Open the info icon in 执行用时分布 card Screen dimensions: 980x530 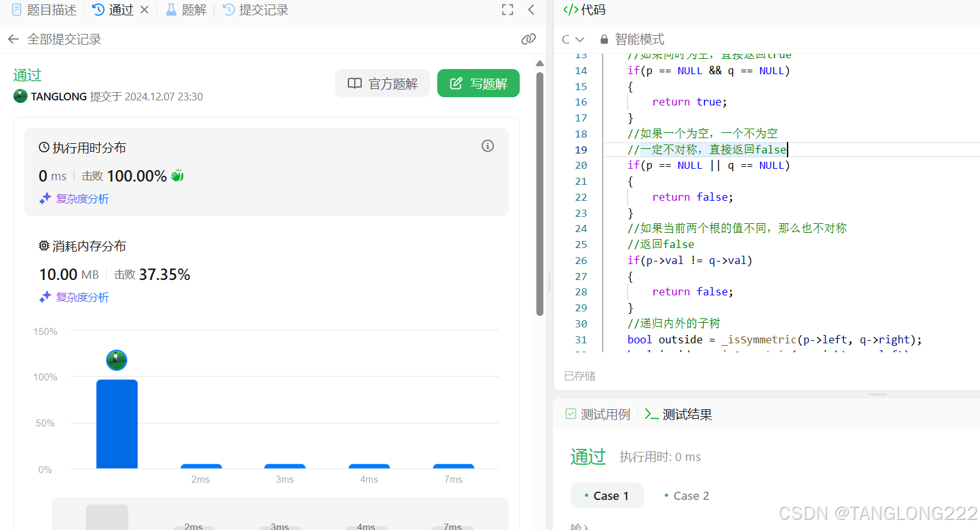click(488, 146)
